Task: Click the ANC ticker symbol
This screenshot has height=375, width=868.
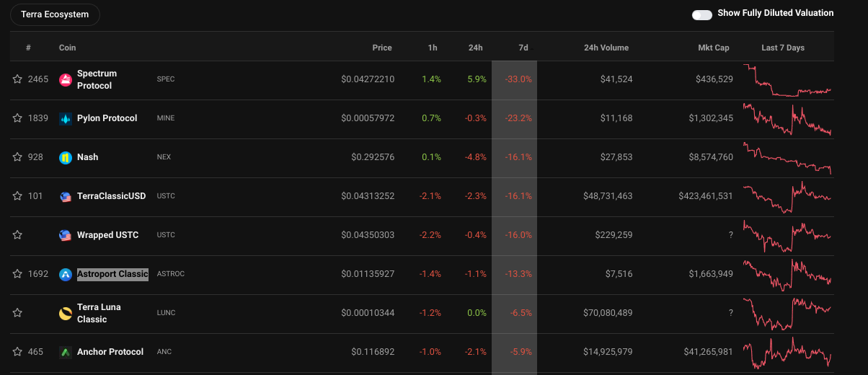Action: click(164, 352)
